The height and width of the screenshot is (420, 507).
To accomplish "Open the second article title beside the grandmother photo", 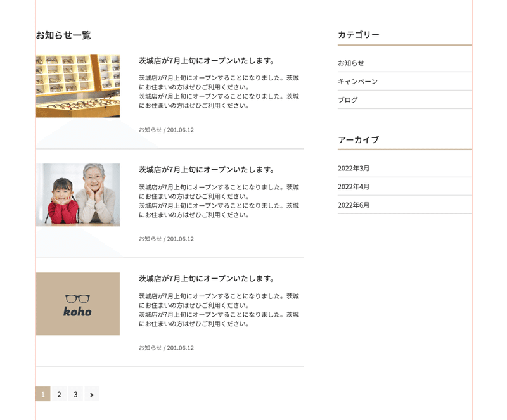I will coord(207,170).
